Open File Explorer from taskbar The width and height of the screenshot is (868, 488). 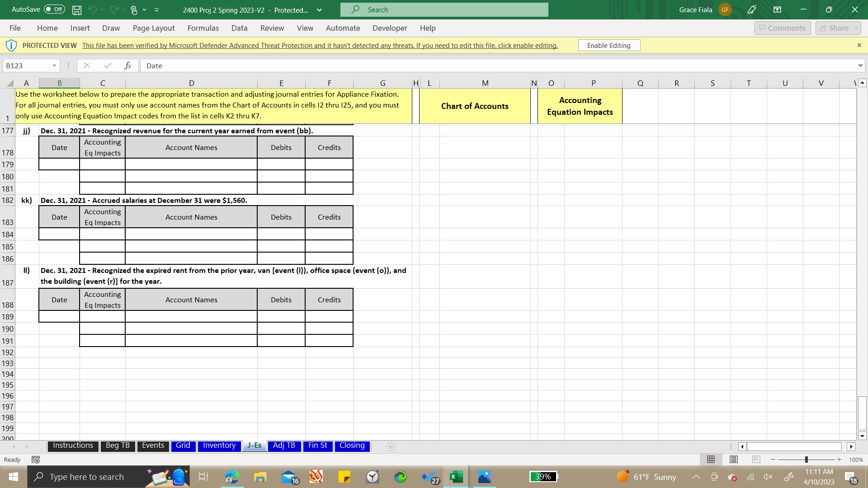coord(260,477)
